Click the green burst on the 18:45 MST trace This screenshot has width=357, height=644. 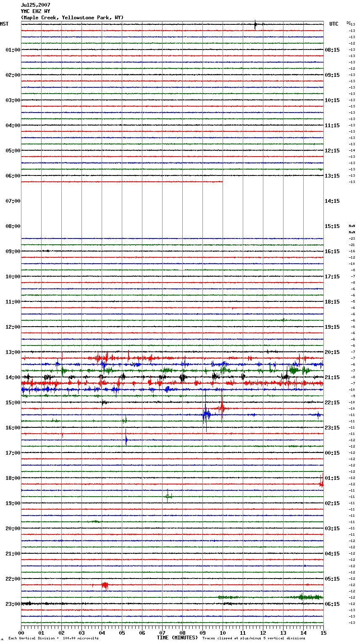point(168,496)
